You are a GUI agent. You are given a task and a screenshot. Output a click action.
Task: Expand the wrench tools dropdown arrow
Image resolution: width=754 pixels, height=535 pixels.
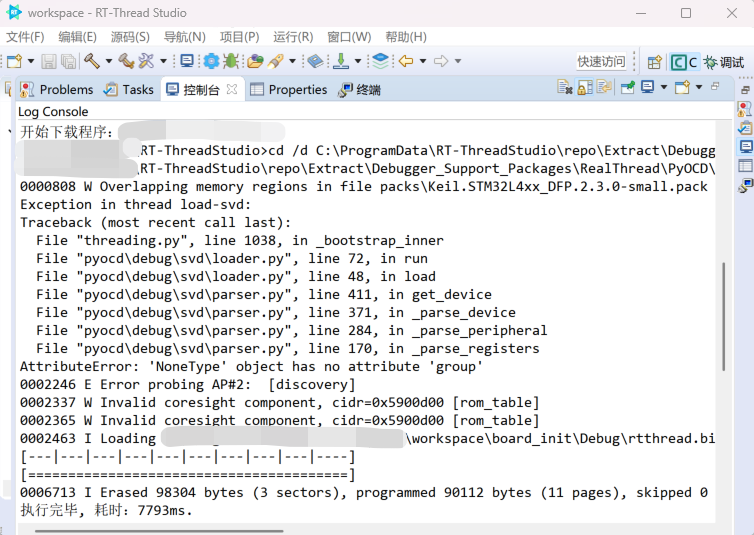(163, 61)
